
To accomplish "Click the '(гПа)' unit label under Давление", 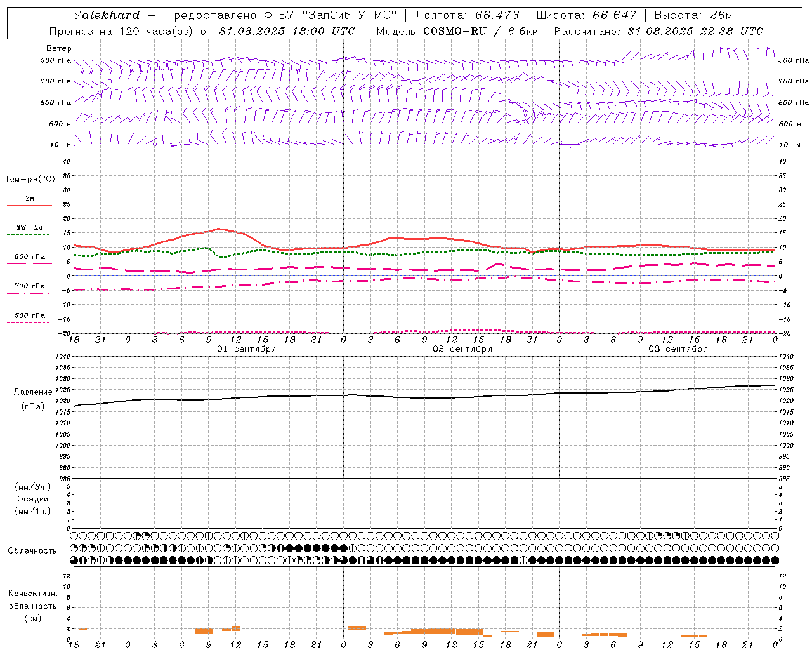I will (33, 407).
